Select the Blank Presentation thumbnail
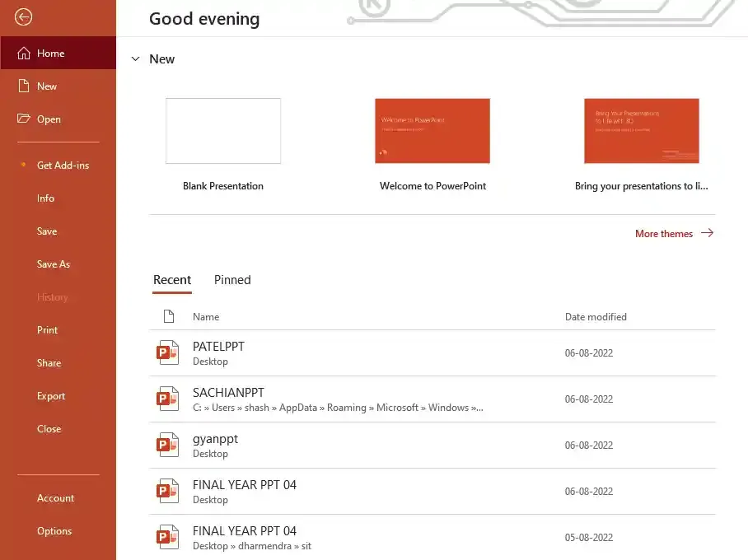The image size is (748, 560). tap(223, 131)
